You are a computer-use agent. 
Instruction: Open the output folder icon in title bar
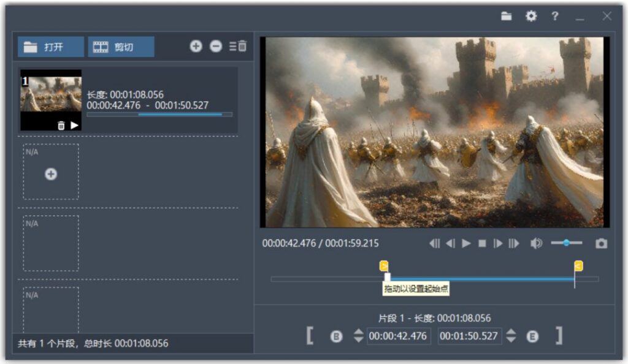(x=506, y=16)
